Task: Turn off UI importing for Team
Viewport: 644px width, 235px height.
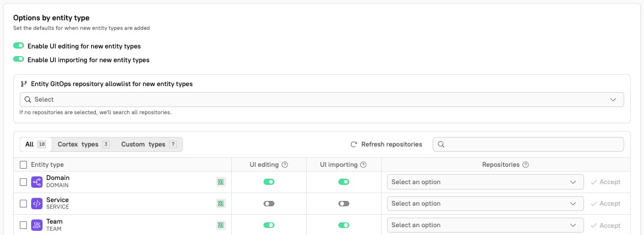Action: tap(344, 225)
